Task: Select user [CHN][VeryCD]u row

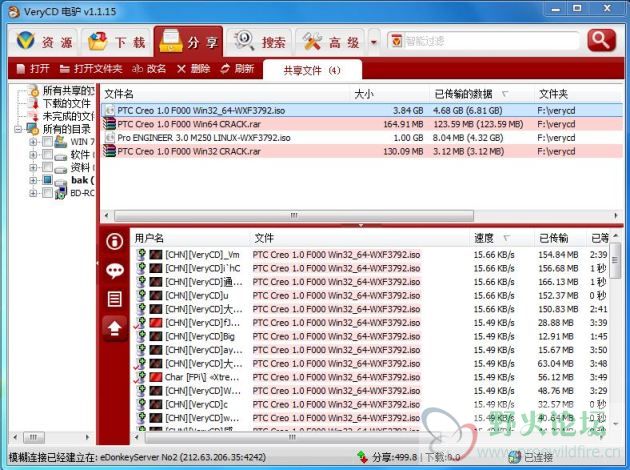Action: pos(372,296)
